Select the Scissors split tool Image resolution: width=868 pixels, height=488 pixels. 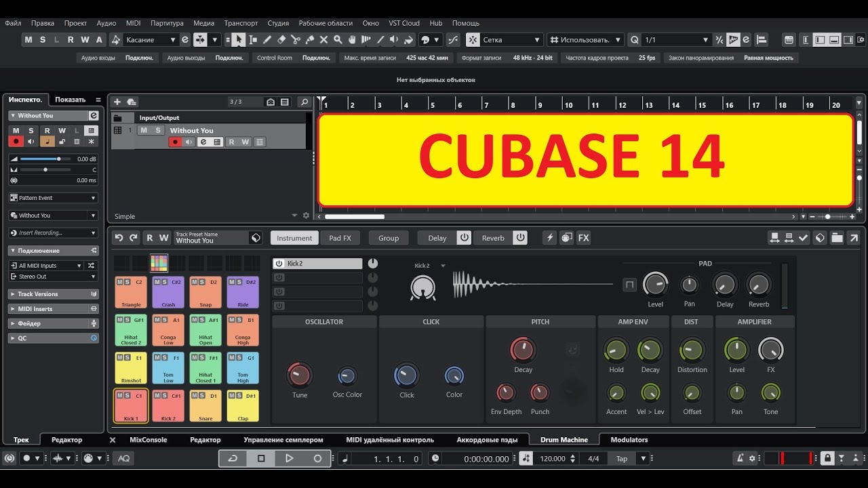[x=296, y=40]
